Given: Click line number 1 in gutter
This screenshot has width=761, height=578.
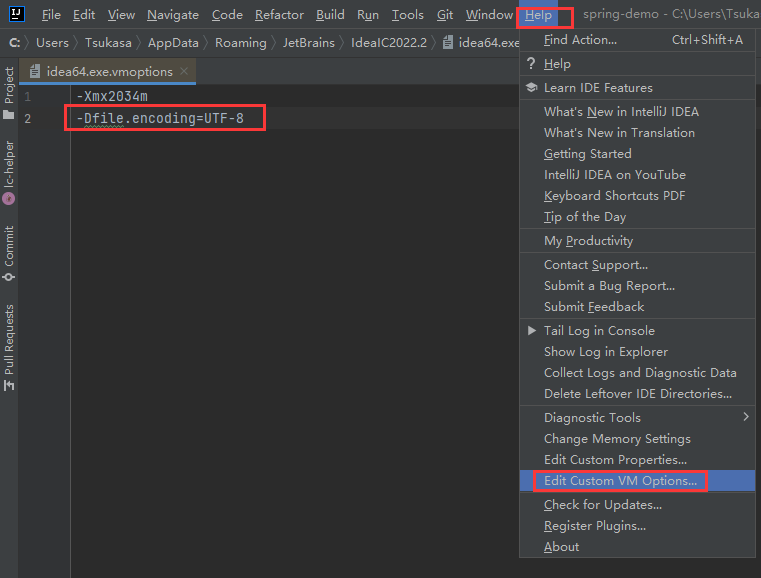Looking at the screenshot, I should click(28, 97).
